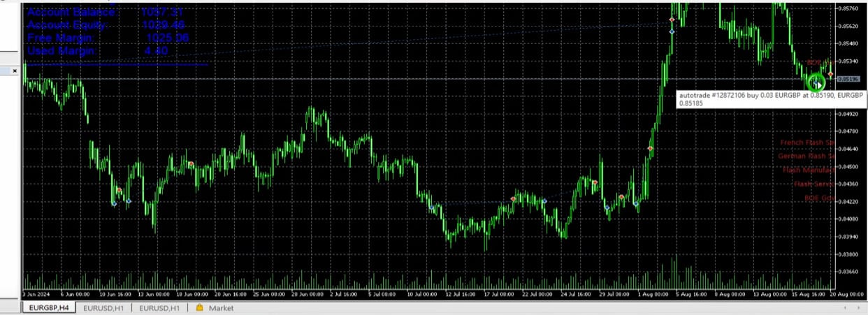Screen dimensions: 868x315
Task: Close the left side panel
Action: [x=14, y=71]
